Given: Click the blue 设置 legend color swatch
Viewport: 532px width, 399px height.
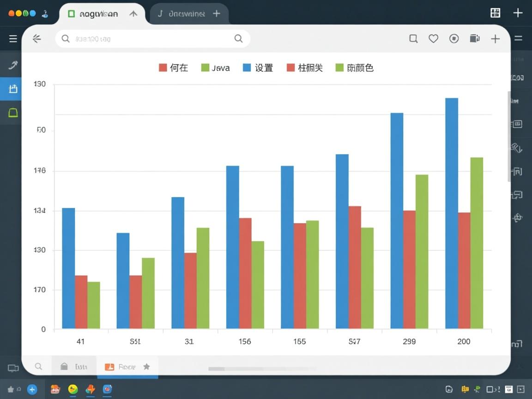Looking at the screenshot, I should click(x=247, y=68).
